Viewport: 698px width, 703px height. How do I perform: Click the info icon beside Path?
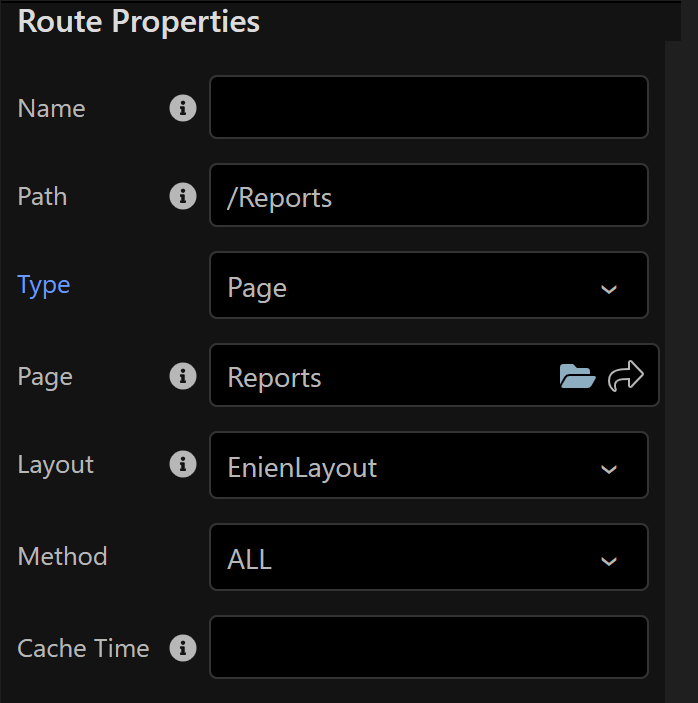182,196
